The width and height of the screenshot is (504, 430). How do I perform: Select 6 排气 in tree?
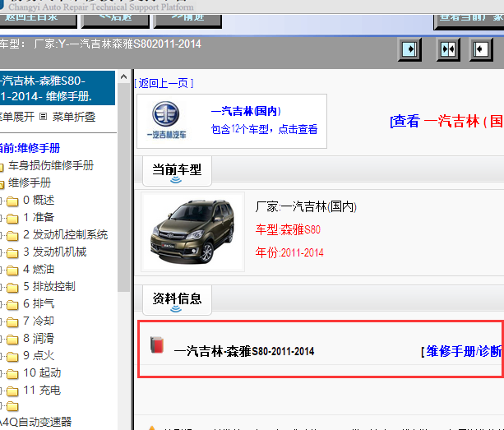[39, 303]
